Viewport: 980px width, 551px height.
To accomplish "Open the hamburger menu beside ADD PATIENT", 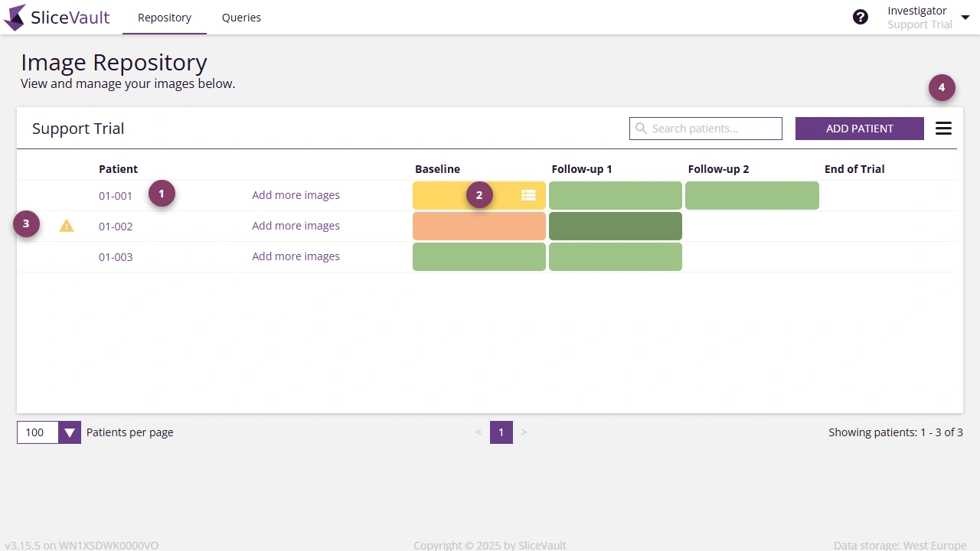I will 943,128.
